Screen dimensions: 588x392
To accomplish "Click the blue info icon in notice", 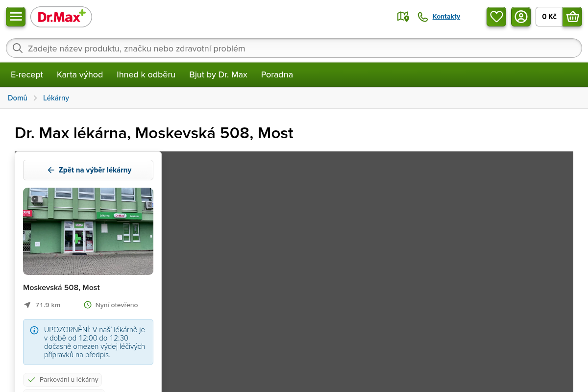I will (x=34, y=330).
